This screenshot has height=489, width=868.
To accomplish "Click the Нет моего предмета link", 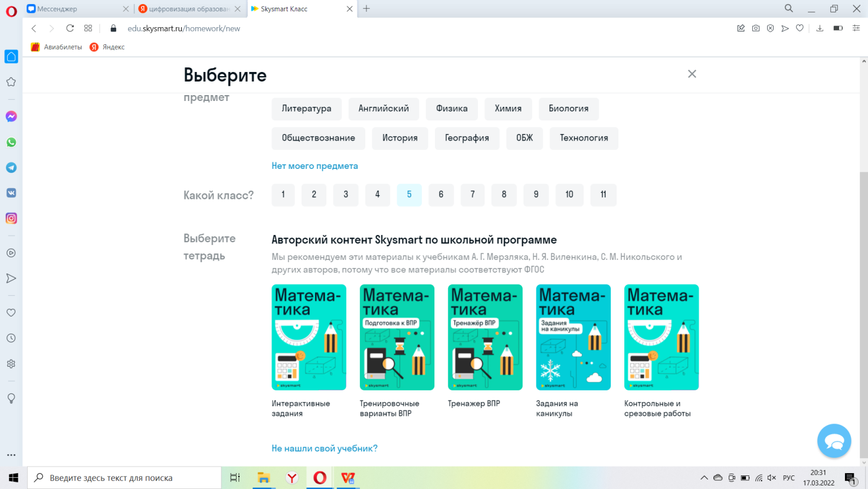I will click(315, 166).
